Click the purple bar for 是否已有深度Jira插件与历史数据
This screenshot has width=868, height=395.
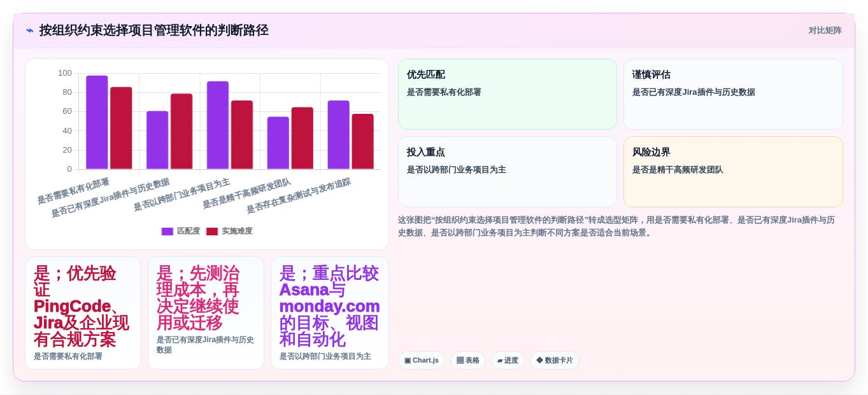click(157, 140)
